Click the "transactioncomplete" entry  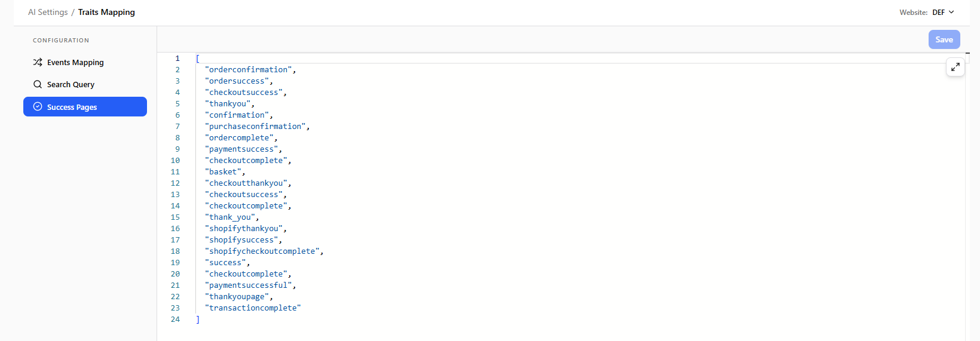click(x=253, y=308)
